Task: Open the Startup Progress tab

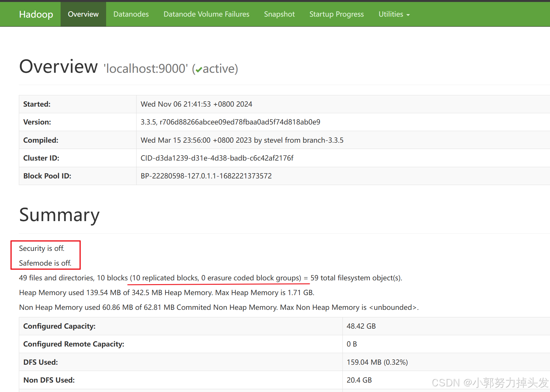Action: coord(337,14)
